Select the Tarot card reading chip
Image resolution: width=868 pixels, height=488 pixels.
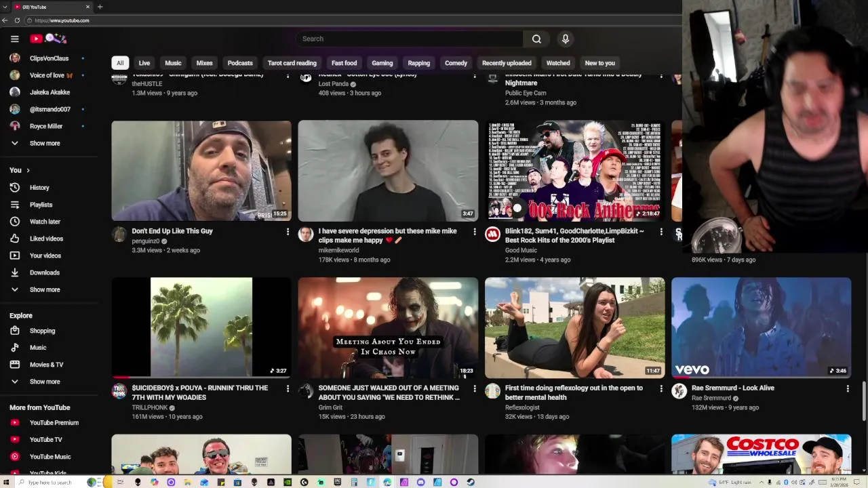point(292,63)
